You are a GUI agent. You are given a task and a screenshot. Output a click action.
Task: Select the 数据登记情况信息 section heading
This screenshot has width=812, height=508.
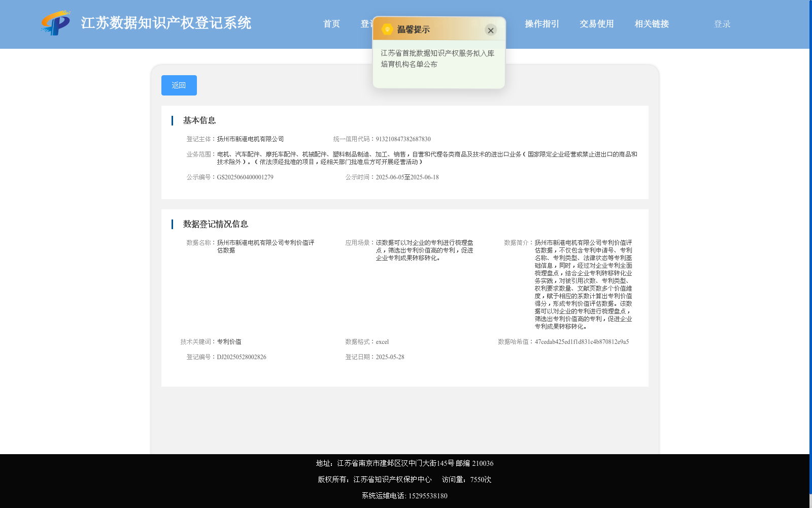pyautogui.click(x=216, y=224)
